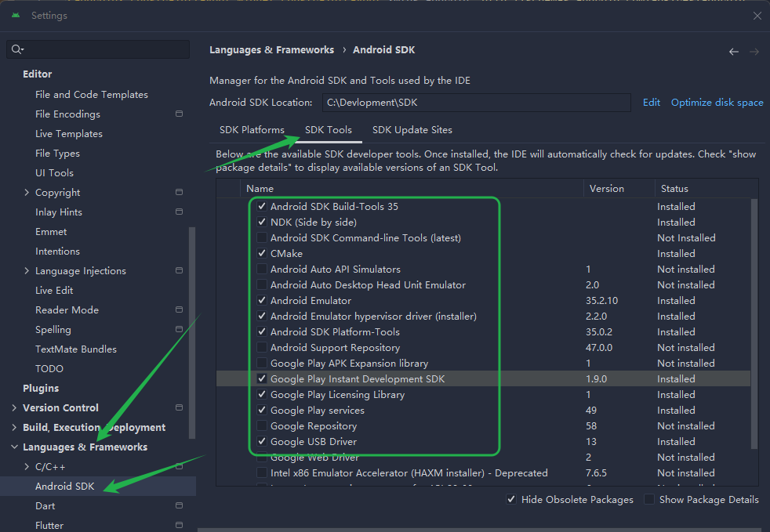Open the Live Templates settings page
Viewport: 770px width, 532px height.
[69, 134]
